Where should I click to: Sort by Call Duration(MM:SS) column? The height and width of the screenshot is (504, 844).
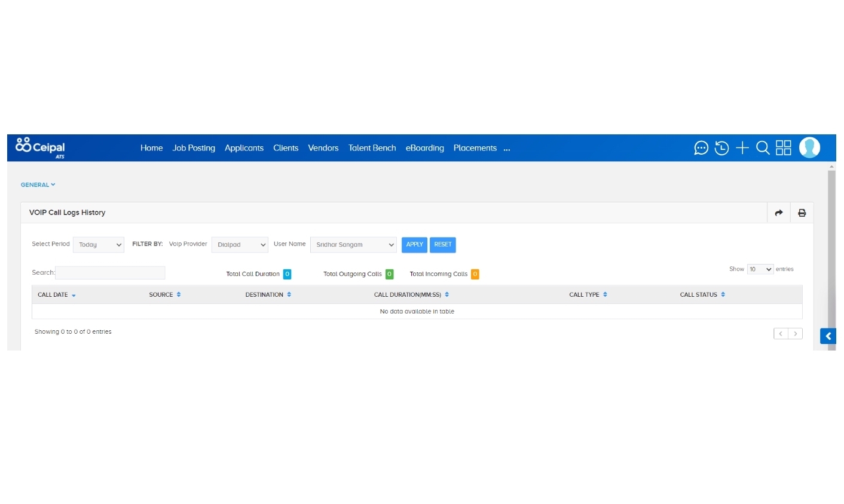point(411,295)
